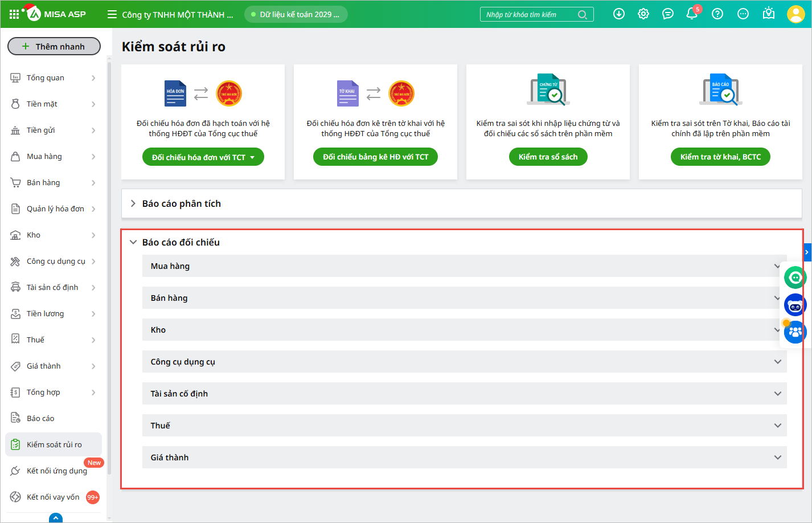The width and height of the screenshot is (812, 523).
Task: Open Tiền mặt in sidebar menu
Action: point(53,104)
